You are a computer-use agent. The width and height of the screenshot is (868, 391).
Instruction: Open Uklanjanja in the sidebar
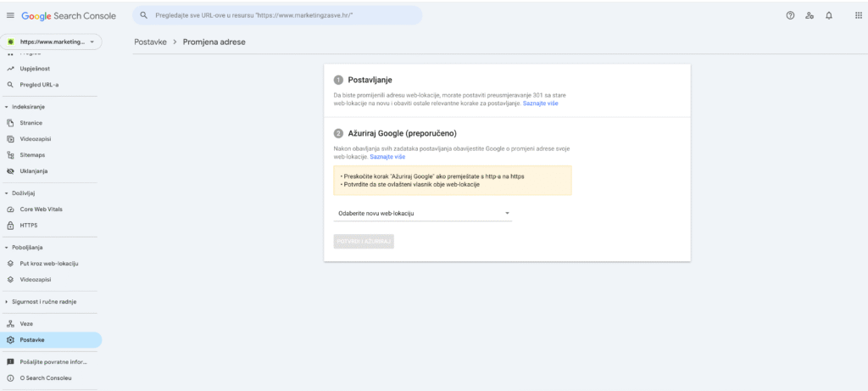34,170
